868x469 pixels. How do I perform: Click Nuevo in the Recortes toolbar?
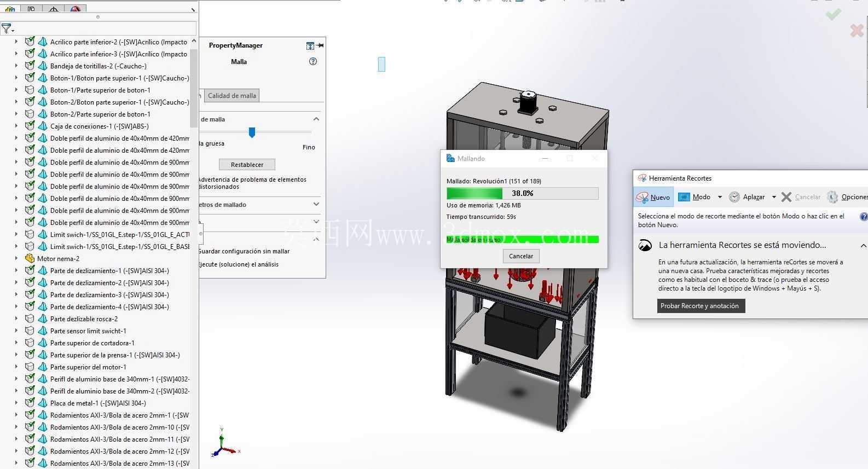point(654,197)
